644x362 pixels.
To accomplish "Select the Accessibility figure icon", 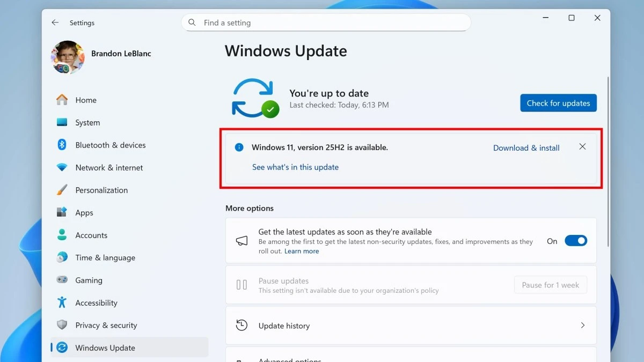I will [x=62, y=302].
